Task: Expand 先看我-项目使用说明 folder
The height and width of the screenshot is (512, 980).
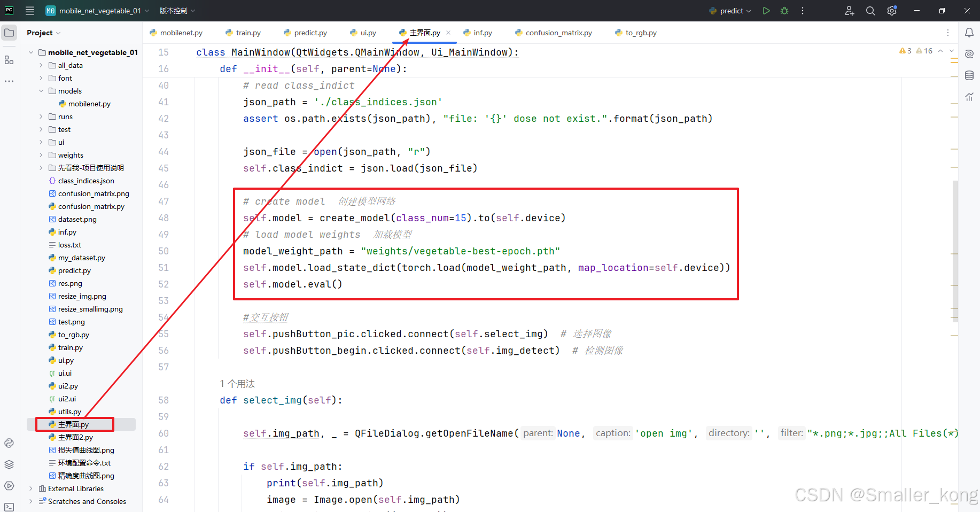Action: click(41, 168)
